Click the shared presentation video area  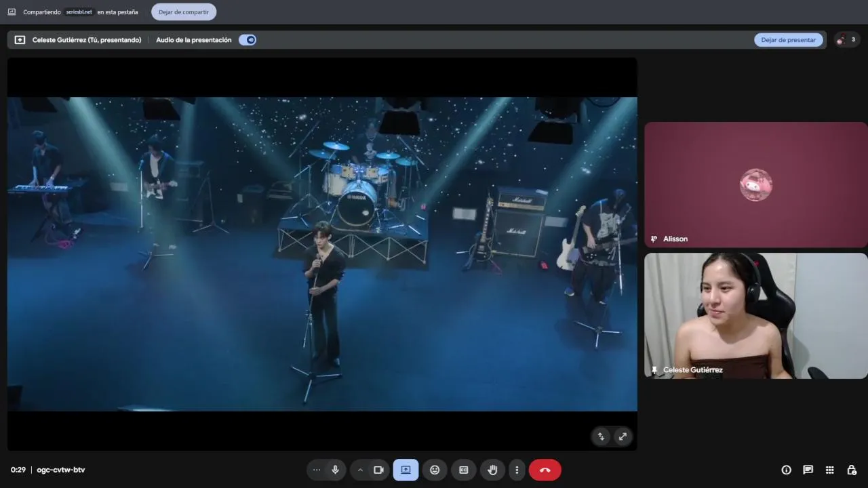[322, 253]
